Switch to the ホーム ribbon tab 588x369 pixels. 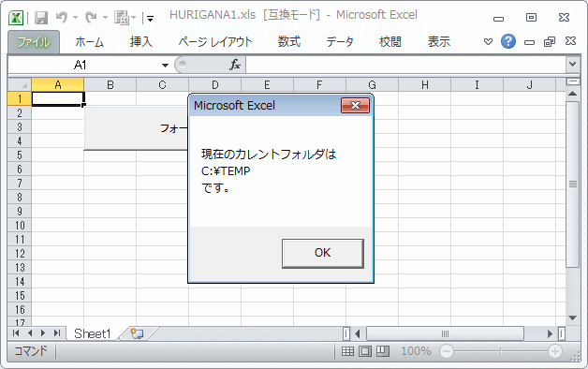click(89, 42)
